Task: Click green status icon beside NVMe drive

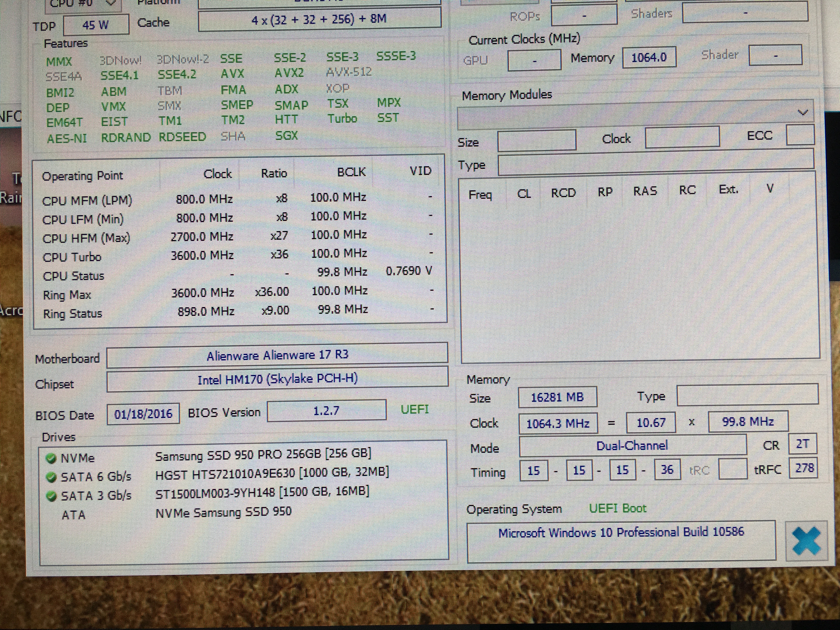Action: (x=50, y=458)
